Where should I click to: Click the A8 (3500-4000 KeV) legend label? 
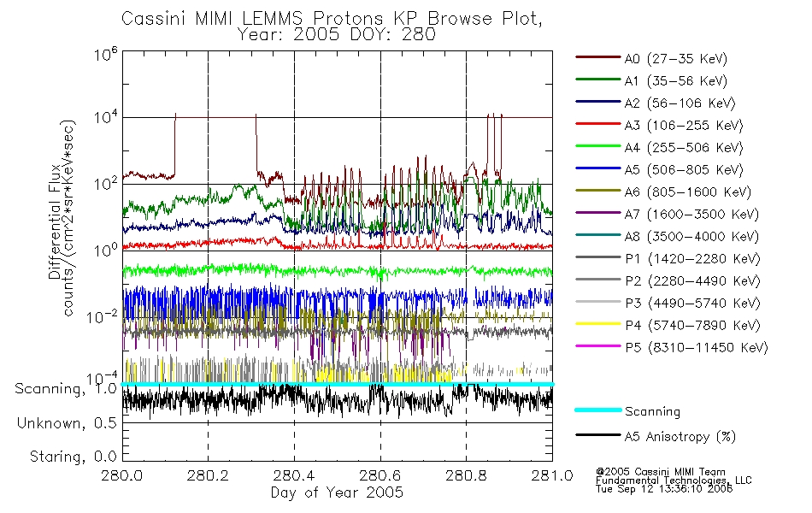pos(691,237)
